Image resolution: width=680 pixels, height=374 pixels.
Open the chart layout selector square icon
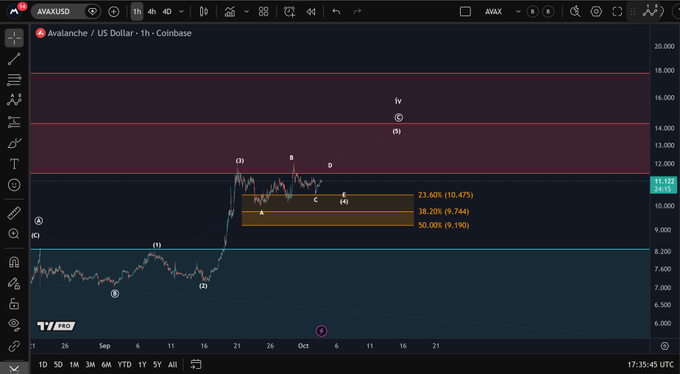click(x=465, y=12)
